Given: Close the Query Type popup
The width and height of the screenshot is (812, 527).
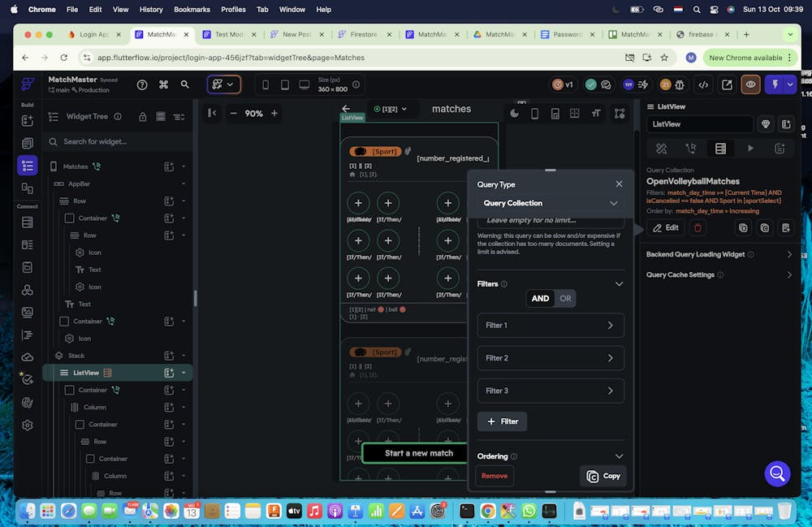Looking at the screenshot, I should [x=619, y=184].
